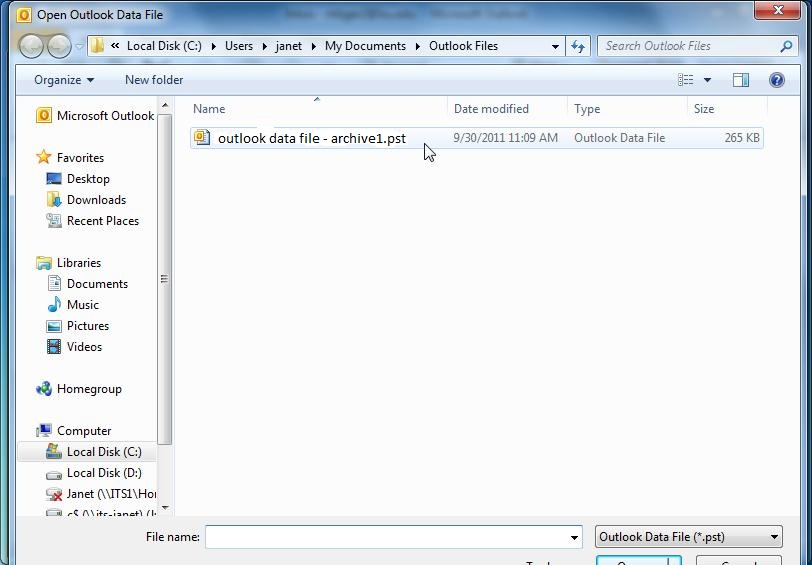The image size is (812, 565).
Task: Select janet breadcrumb in address bar
Action: coord(288,46)
